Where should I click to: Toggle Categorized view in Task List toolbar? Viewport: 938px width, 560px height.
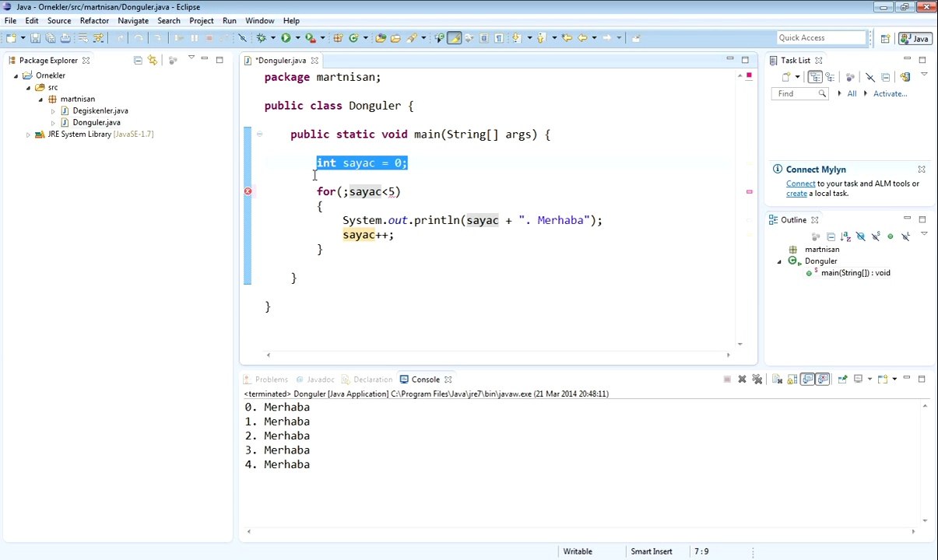tap(815, 77)
